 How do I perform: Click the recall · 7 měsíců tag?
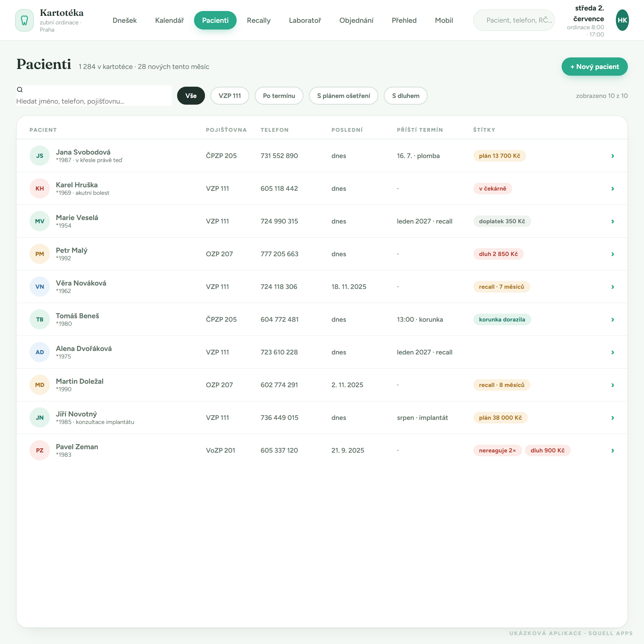(501, 287)
